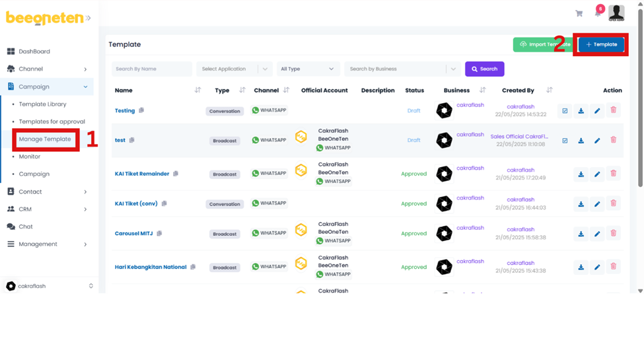Click approval check icon for Testing row
Screen dimensions: 644x362
pyautogui.click(x=565, y=111)
